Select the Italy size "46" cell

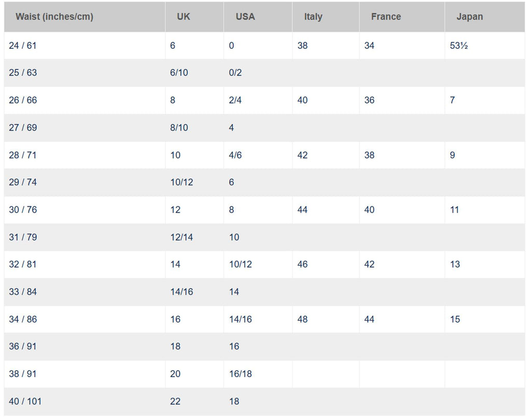[x=302, y=264]
